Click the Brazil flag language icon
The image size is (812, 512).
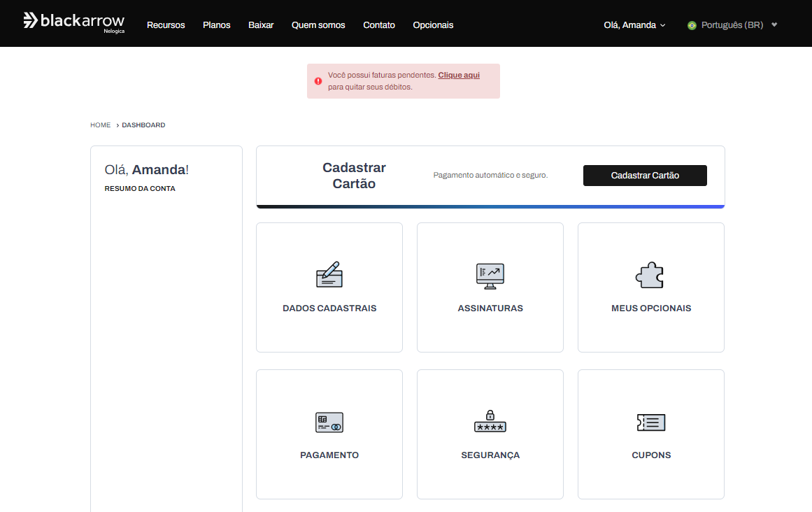click(x=692, y=25)
